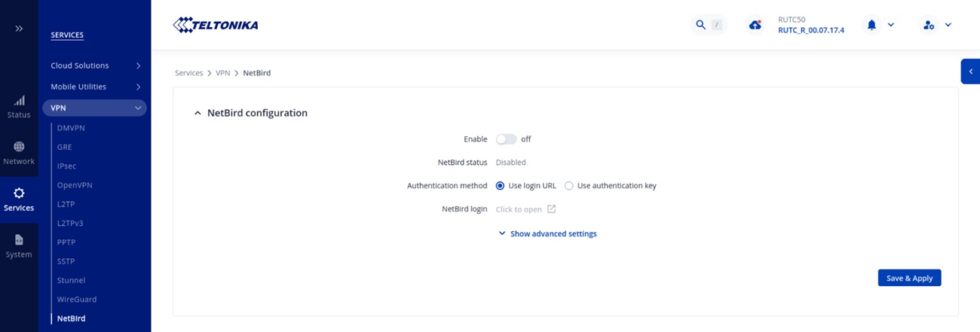980x332 pixels.
Task: Open the search icon in header
Action: tap(701, 25)
